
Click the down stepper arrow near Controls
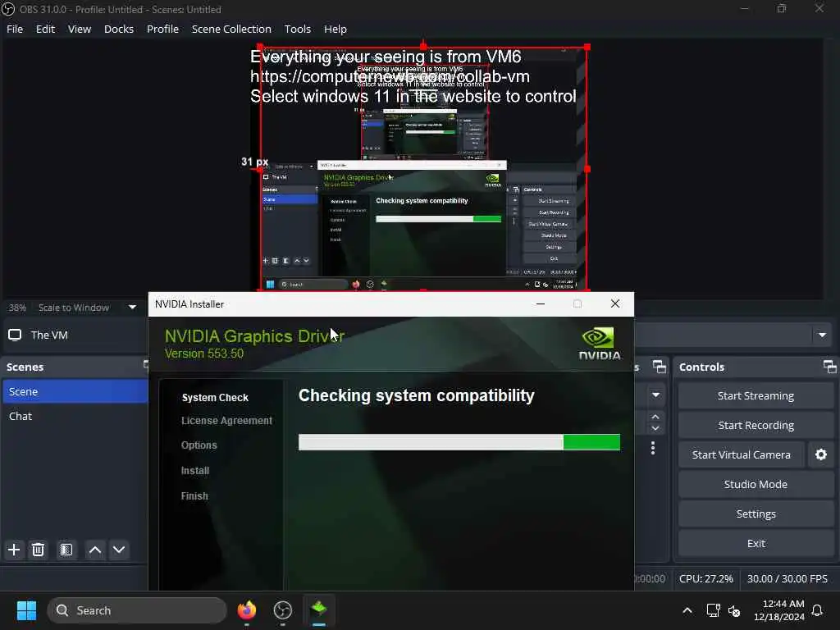click(x=655, y=428)
